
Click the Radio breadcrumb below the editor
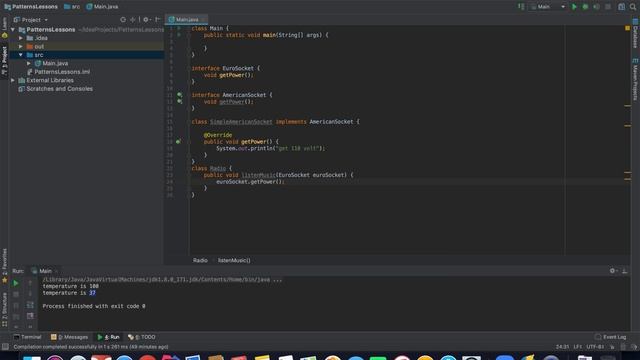[200, 260]
